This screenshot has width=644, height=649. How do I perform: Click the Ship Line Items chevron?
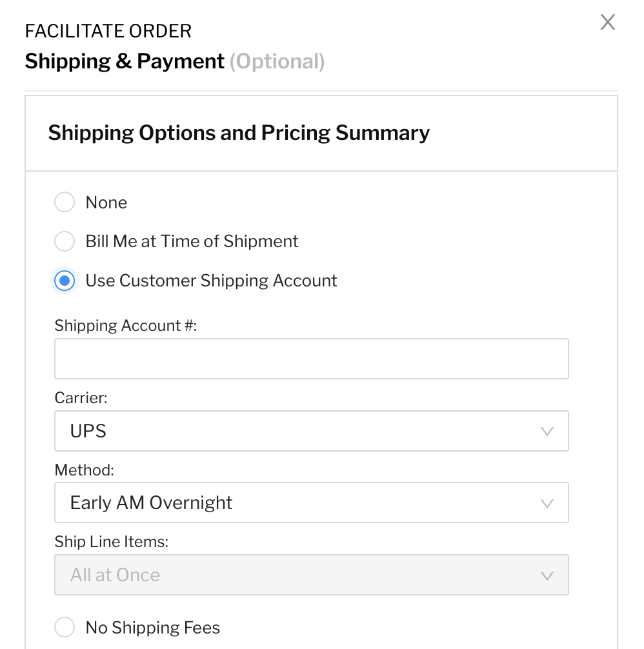coord(547,575)
